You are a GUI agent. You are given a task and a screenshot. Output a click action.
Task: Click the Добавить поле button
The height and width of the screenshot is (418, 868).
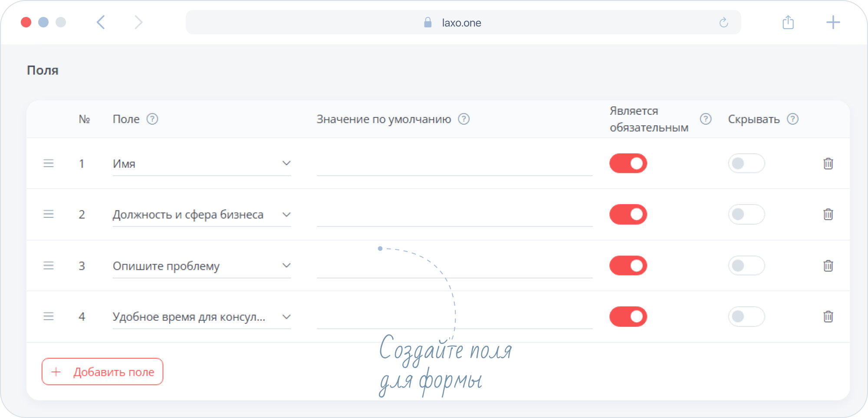[102, 372]
